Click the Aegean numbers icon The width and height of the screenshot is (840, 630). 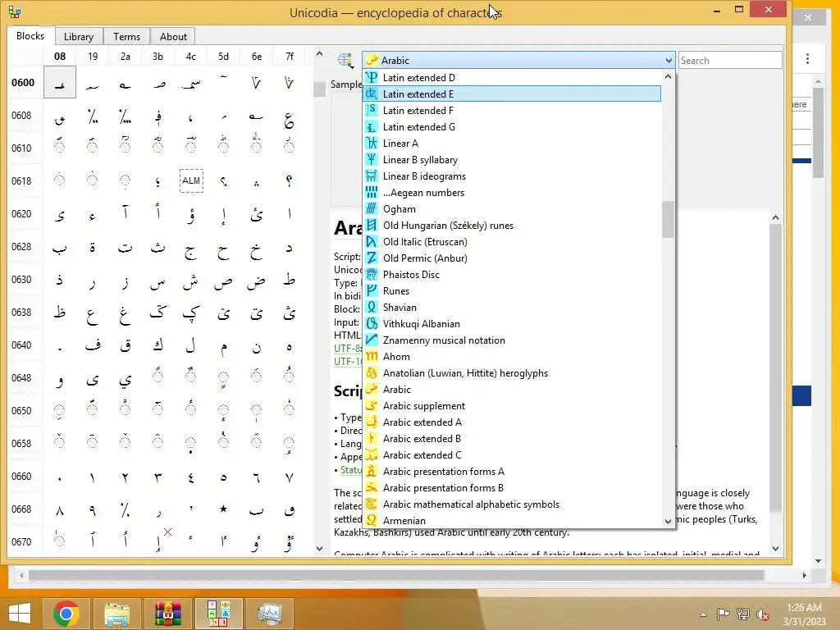(372, 192)
